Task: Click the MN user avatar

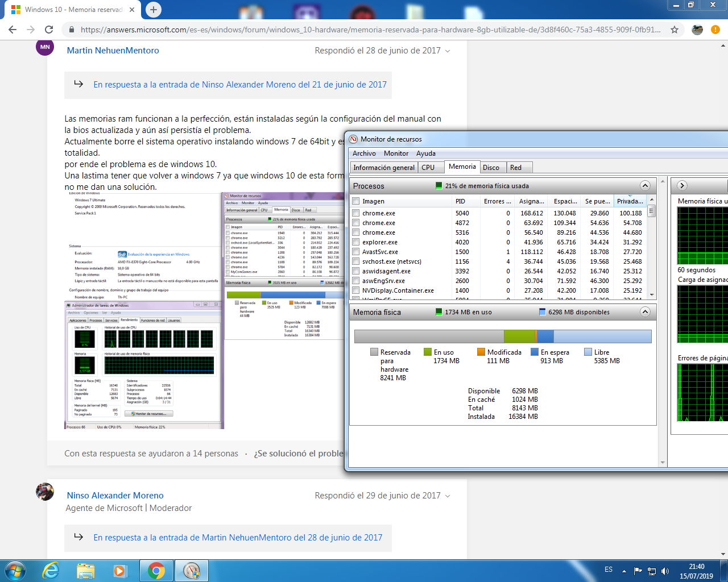Action: tap(45, 47)
